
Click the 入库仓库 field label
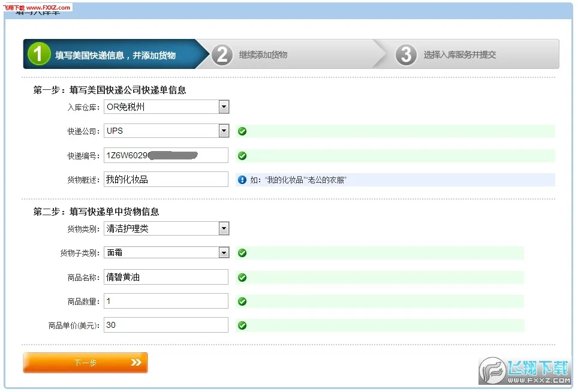(x=83, y=107)
